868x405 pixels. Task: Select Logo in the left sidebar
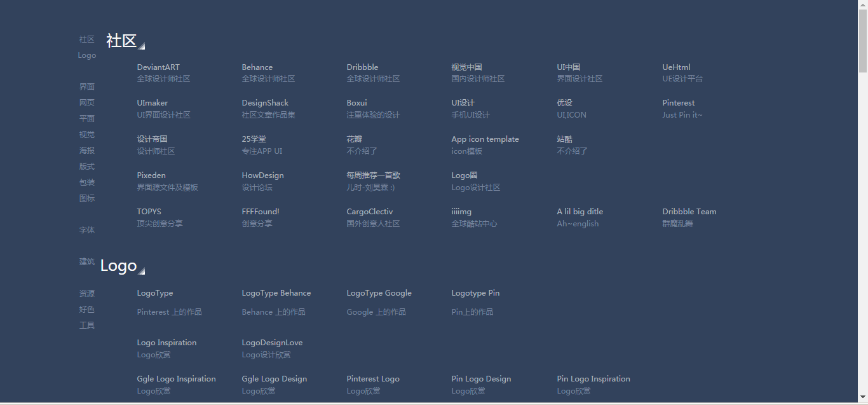coord(87,55)
